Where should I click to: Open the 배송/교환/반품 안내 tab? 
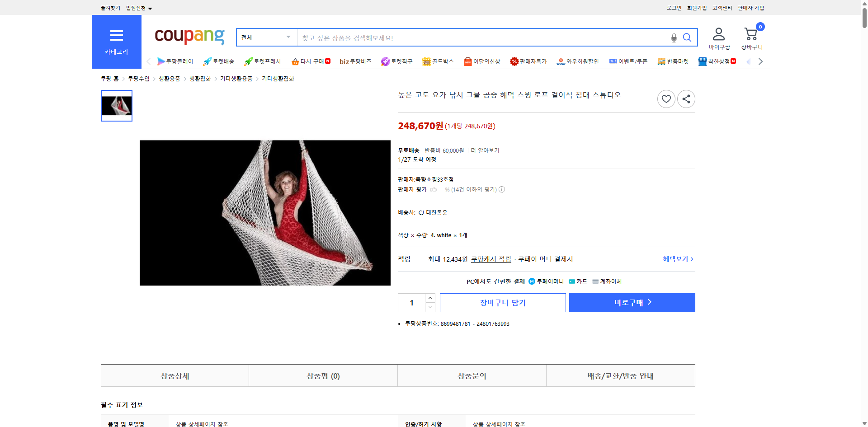620,375
